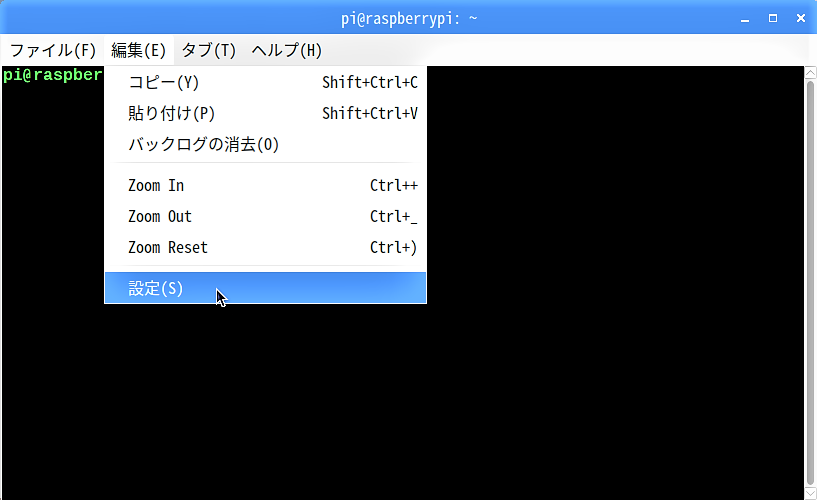Click scrollbar up arrow

point(810,72)
